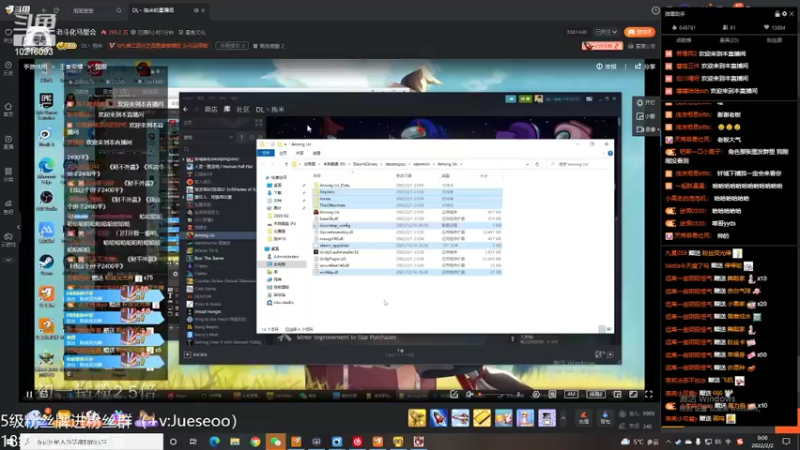Viewport: 800px width, 450px height.
Task: Select the first gift icon in gift bar
Action: pyautogui.click(x=417, y=418)
